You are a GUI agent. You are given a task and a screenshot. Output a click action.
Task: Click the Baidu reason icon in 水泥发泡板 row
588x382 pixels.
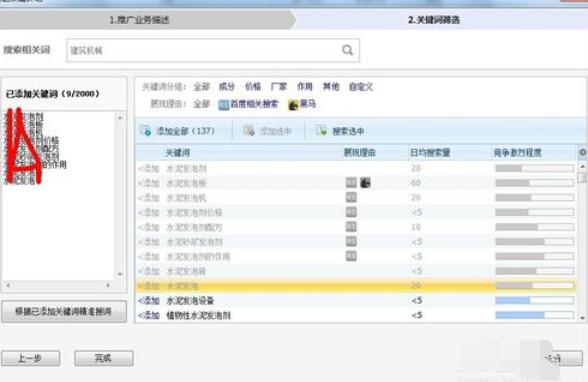click(x=351, y=183)
